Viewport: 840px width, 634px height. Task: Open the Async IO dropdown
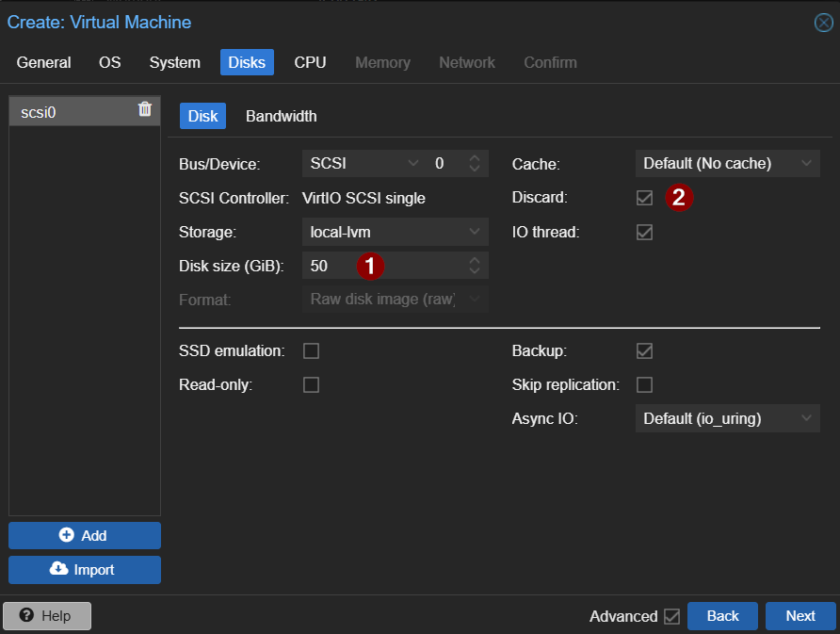(x=726, y=418)
